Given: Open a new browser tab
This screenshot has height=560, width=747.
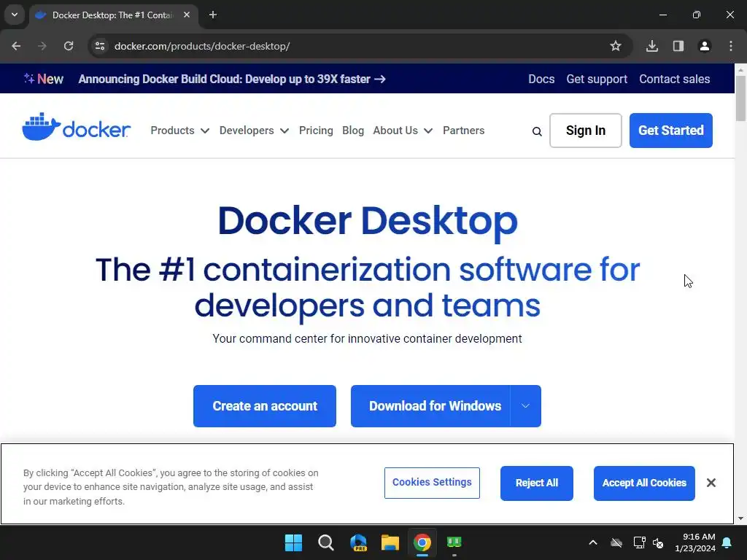Looking at the screenshot, I should coord(213,15).
